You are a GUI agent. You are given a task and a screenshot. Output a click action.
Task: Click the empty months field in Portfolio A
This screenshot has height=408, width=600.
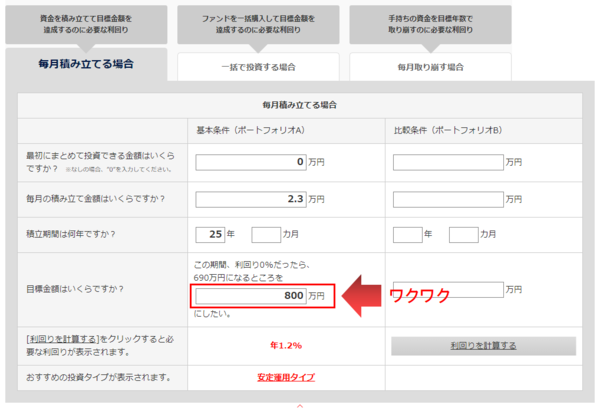tap(266, 234)
